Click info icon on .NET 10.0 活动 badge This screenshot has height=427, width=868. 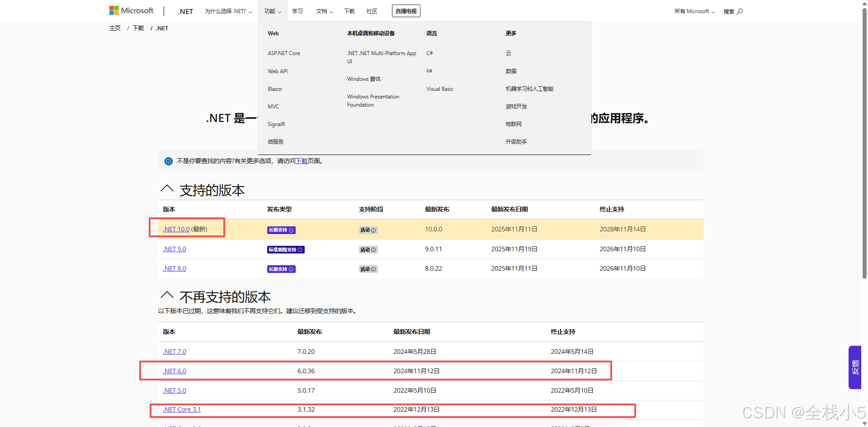[x=373, y=230]
